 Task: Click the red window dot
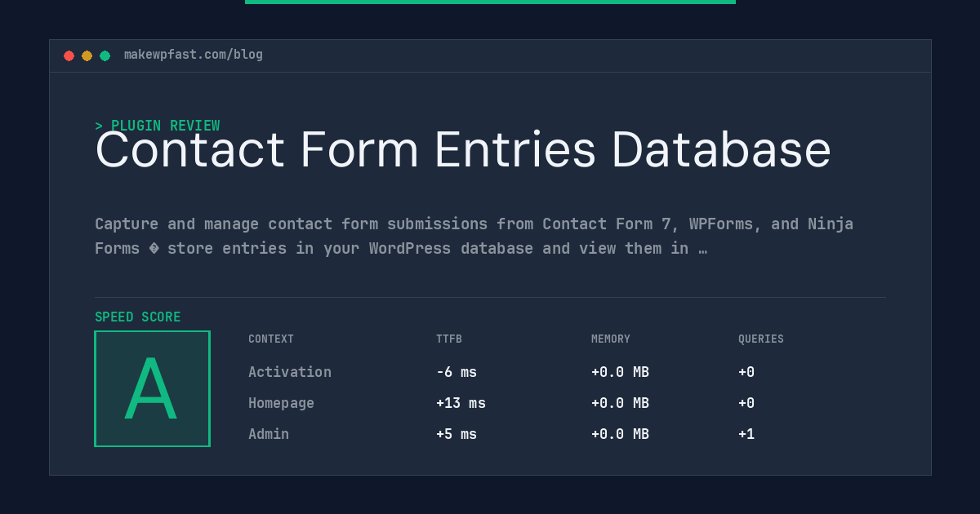(x=69, y=55)
